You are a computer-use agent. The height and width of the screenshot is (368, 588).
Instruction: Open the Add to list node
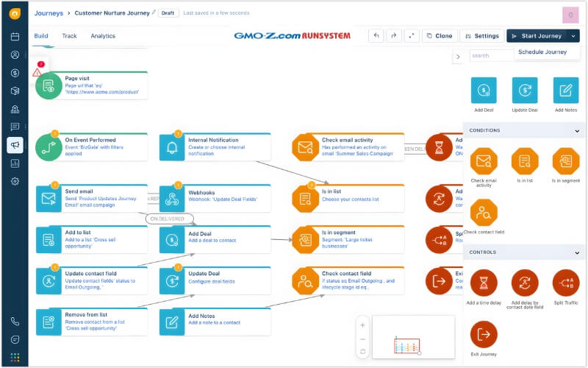[x=92, y=240]
